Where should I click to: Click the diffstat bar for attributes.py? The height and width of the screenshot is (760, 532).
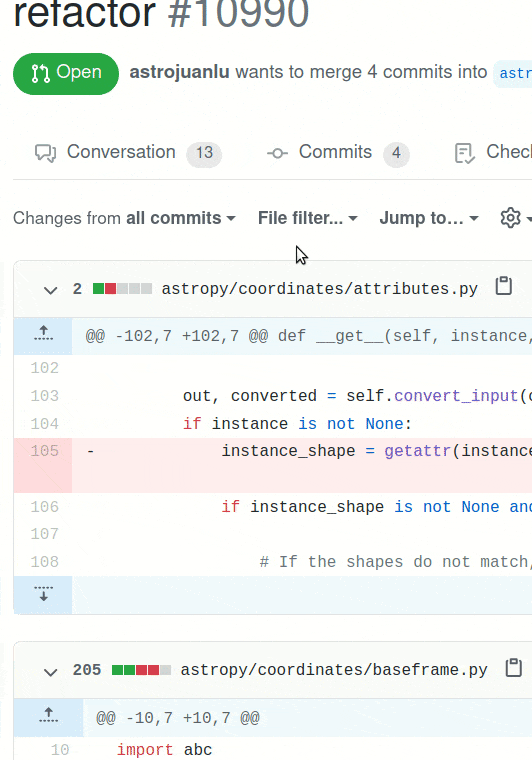122,289
